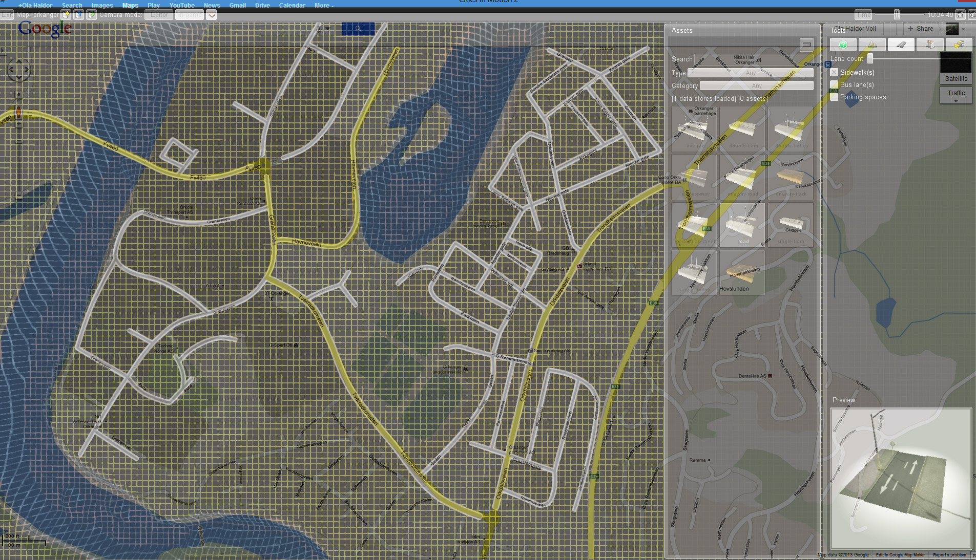Enable Parking spaces
976x560 pixels.
coord(834,97)
